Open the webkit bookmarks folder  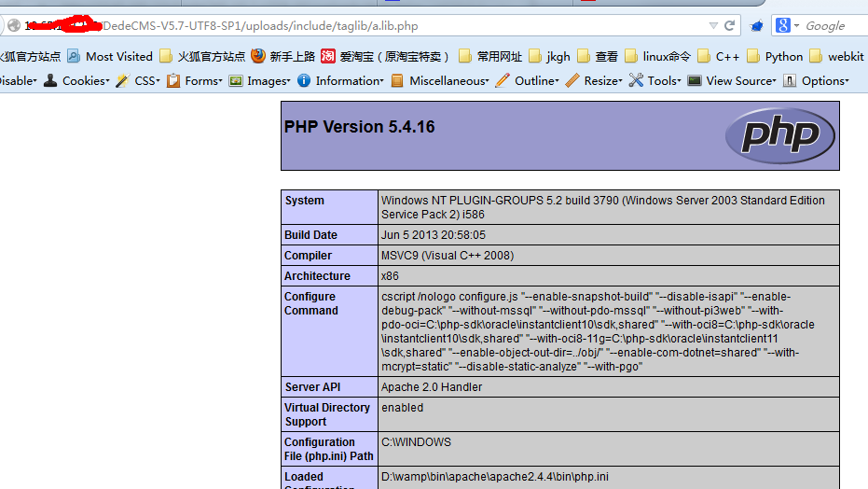(x=836, y=57)
